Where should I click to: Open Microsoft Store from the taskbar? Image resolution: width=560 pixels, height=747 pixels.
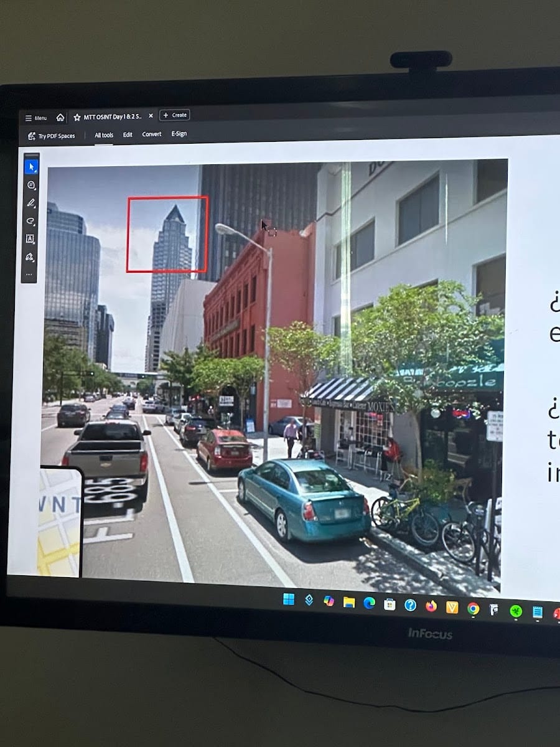pyautogui.click(x=390, y=604)
